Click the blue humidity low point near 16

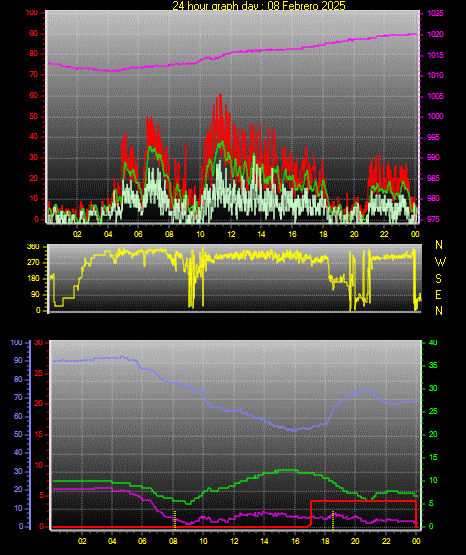click(x=293, y=430)
